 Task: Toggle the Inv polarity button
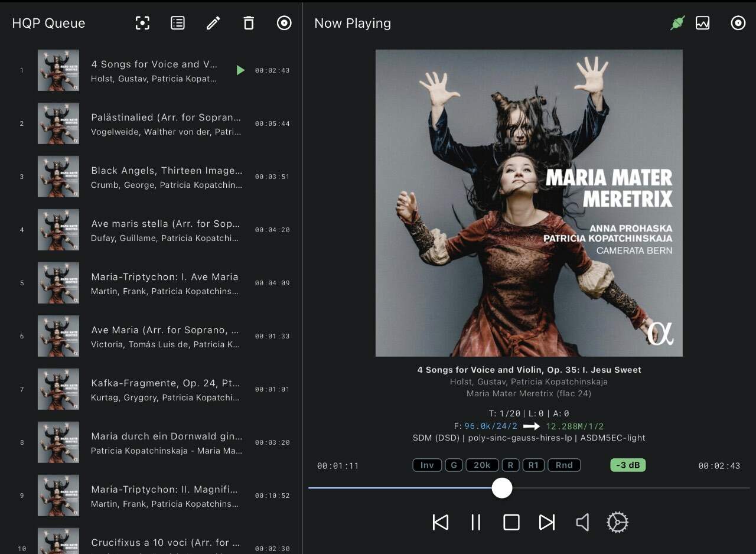(x=427, y=465)
